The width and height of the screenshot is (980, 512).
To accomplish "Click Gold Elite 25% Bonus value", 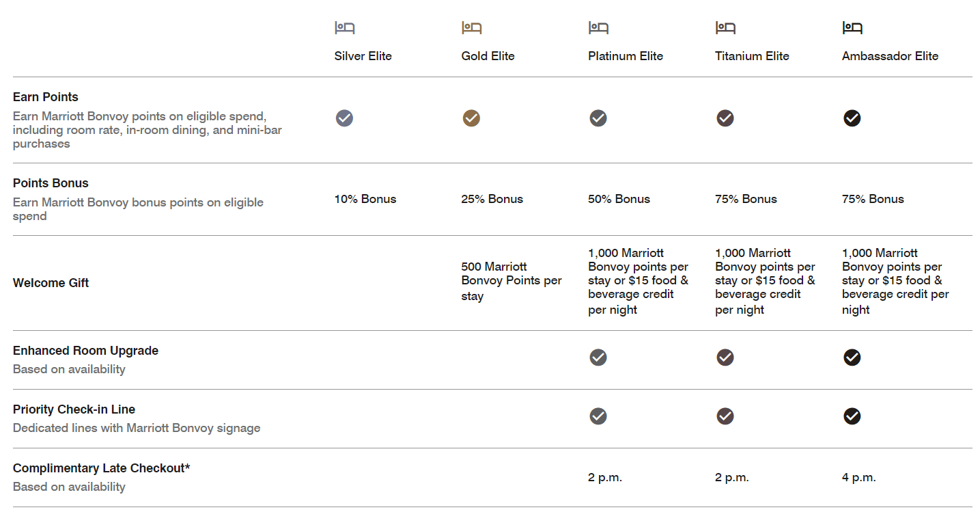I will 492,199.
